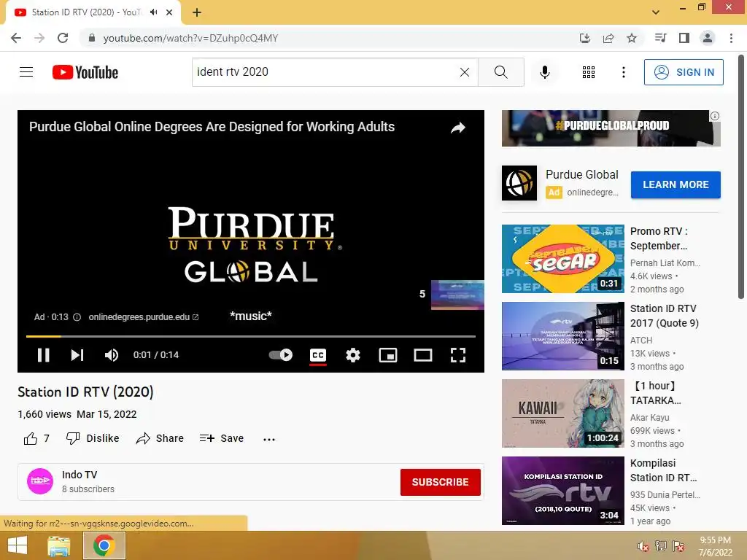Click LEARN MORE for Purdue Global
Image resolution: width=747 pixels, height=560 pixels.
(x=676, y=184)
